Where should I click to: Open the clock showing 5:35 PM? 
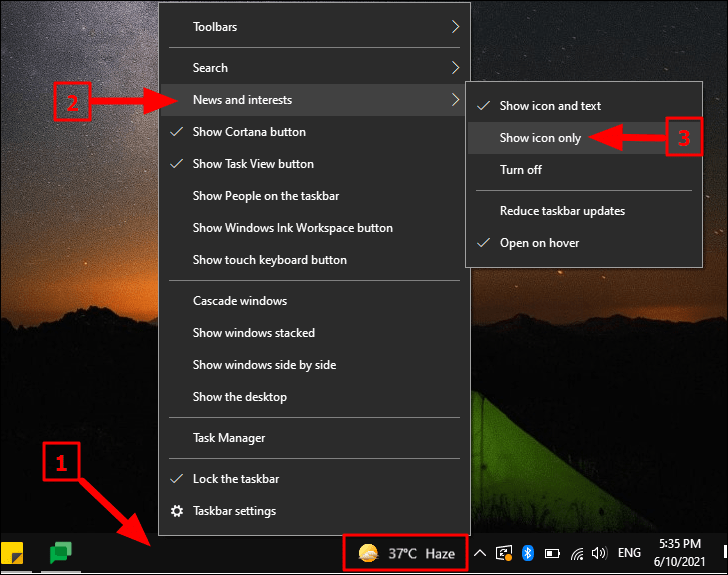click(x=680, y=544)
